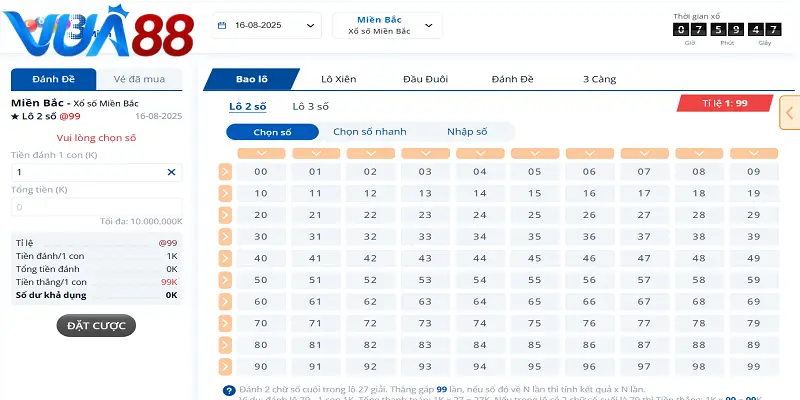The height and width of the screenshot is (400, 800).
Task: Select the Lô 3 số link
Action: point(310,106)
